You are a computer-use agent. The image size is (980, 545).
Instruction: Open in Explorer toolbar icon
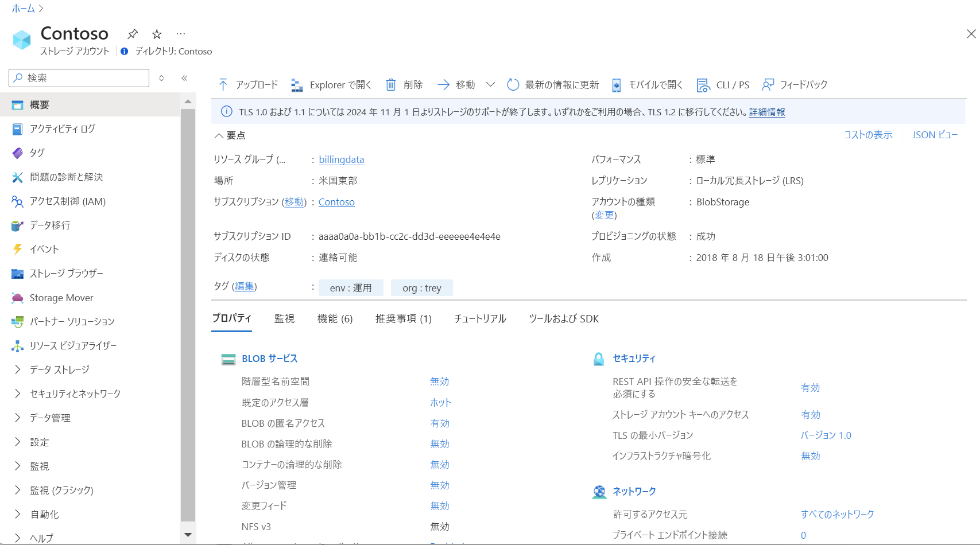[x=297, y=85]
